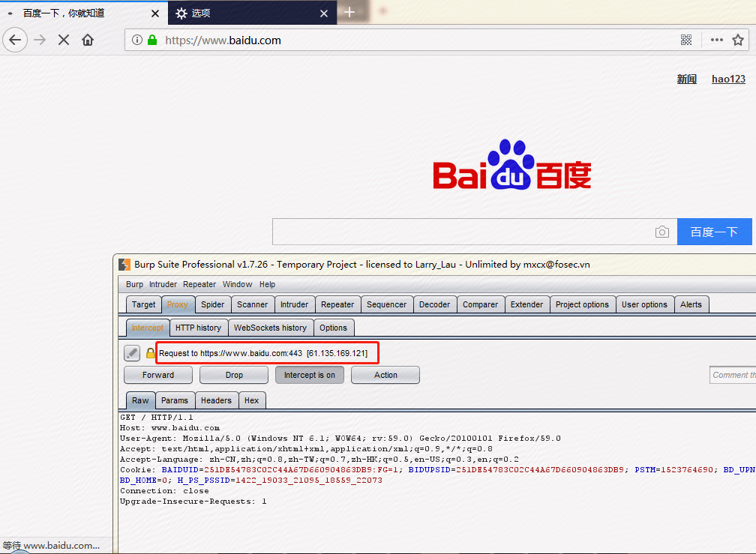756x554 pixels.
Task: Open the HTTP history sub-tab
Action: click(198, 328)
